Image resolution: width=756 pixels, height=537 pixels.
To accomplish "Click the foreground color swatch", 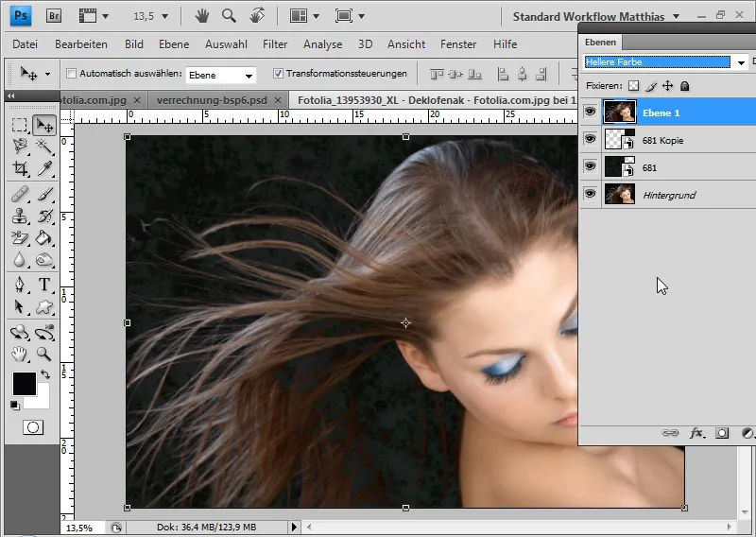I will (x=25, y=384).
